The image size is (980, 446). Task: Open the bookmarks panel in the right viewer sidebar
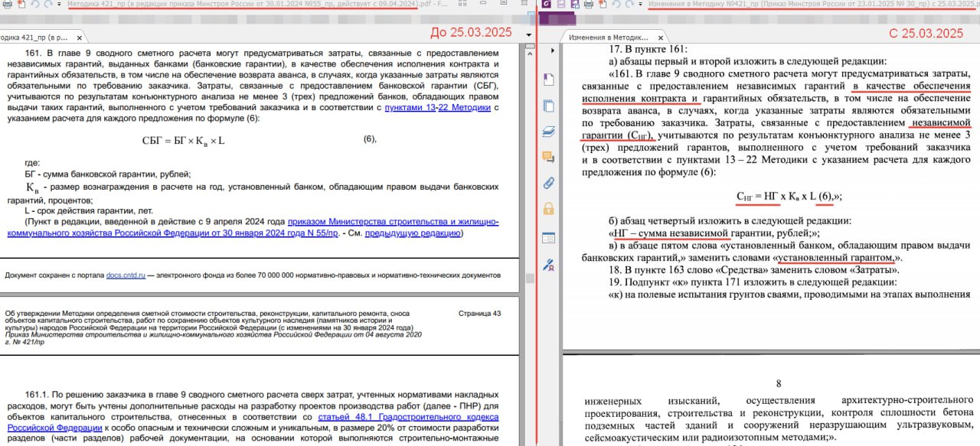pyautogui.click(x=548, y=79)
